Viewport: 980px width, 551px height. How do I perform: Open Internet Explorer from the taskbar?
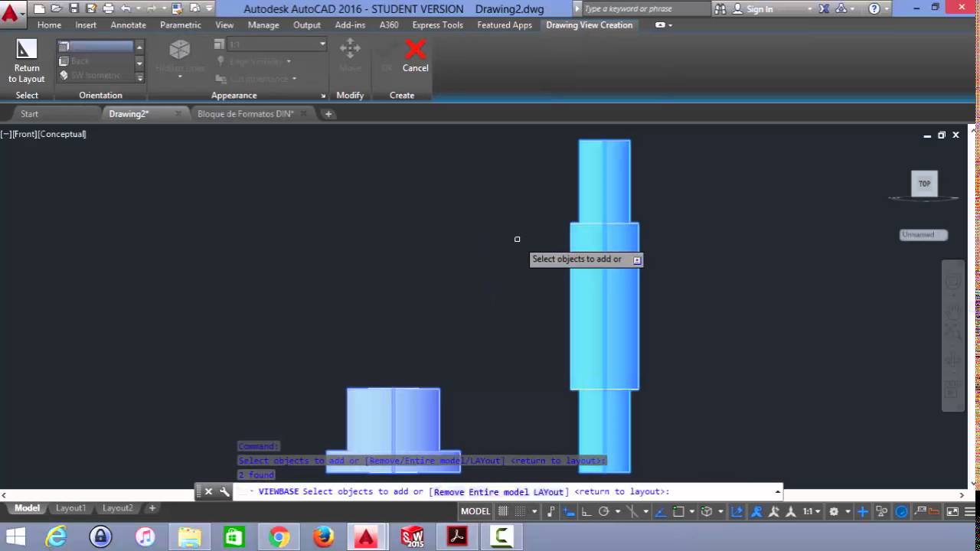(x=56, y=537)
